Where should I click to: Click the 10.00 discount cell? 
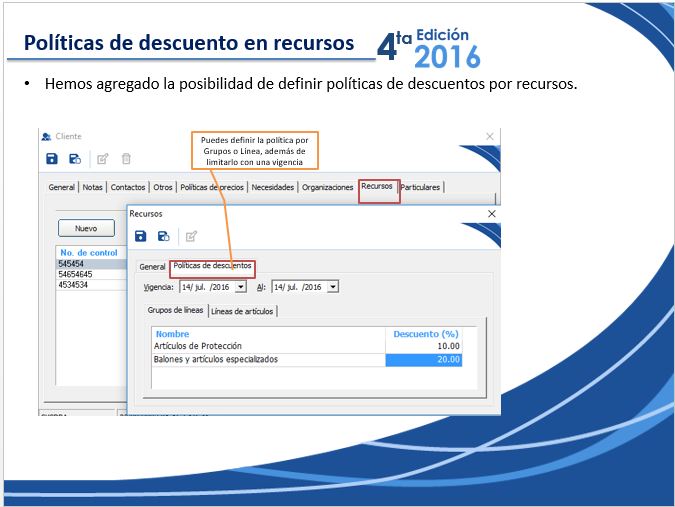(424, 346)
